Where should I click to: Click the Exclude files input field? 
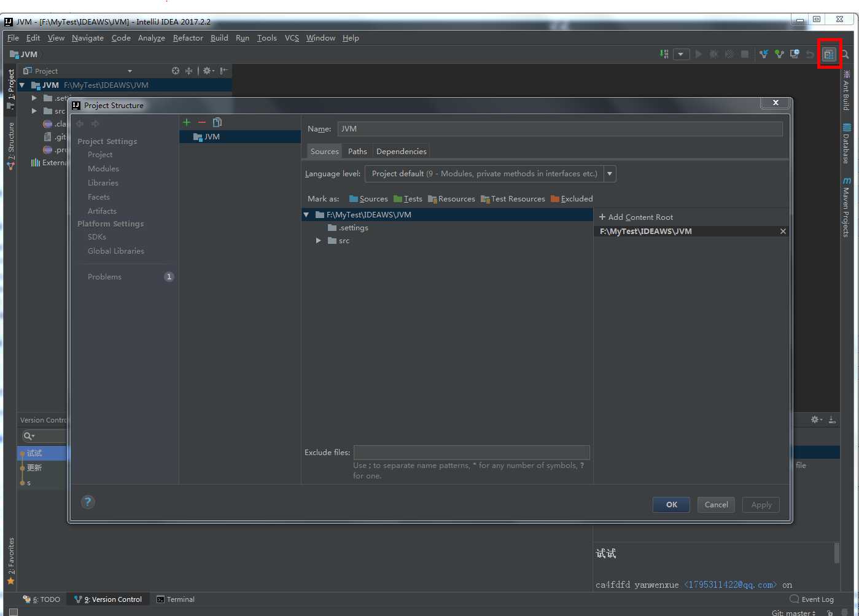(x=472, y=453)
